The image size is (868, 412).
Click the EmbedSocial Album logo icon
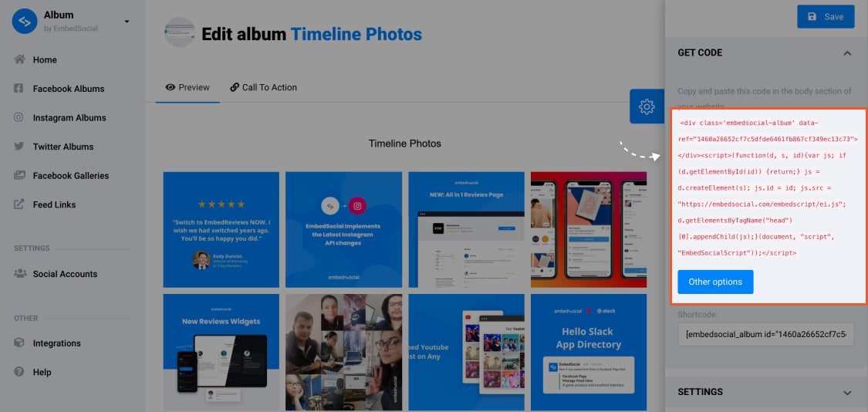(25, 21)
